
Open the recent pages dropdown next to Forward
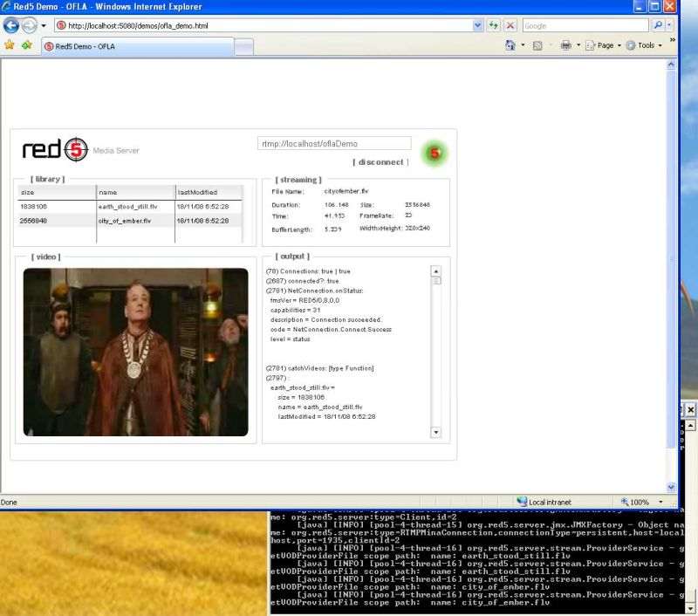(43, 26)
